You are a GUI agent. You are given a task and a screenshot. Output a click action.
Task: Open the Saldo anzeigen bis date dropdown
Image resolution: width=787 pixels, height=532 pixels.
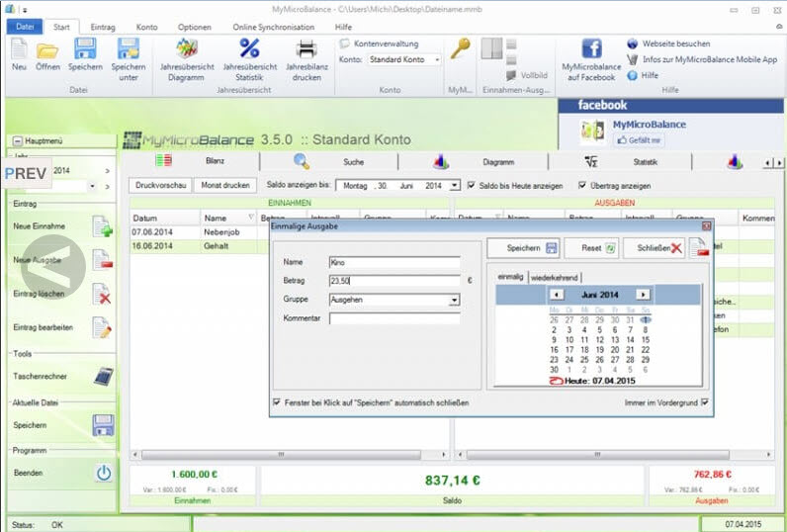click(x=454, y=186)
